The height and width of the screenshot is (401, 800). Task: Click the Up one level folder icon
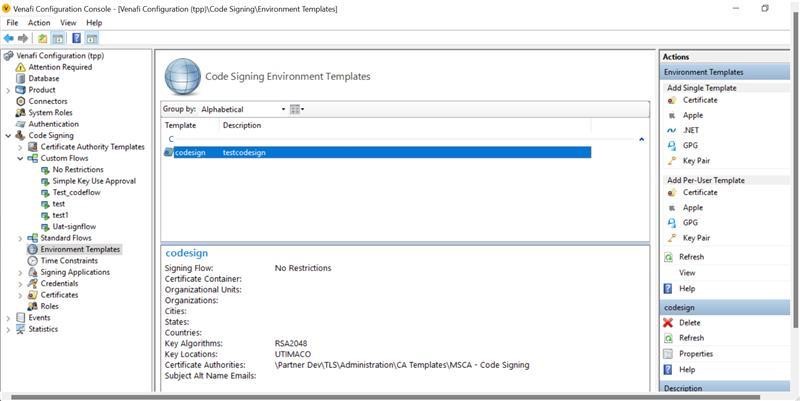(x=43, y=38)
